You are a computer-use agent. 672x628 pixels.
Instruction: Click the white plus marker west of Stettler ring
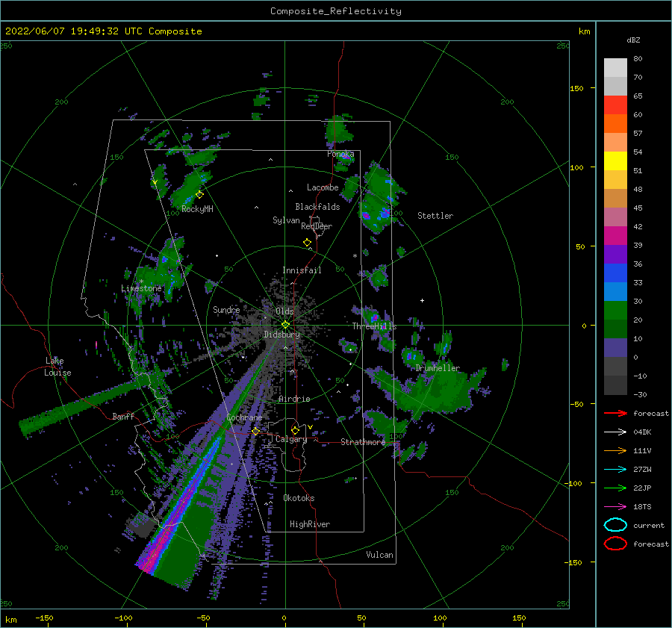422,300
